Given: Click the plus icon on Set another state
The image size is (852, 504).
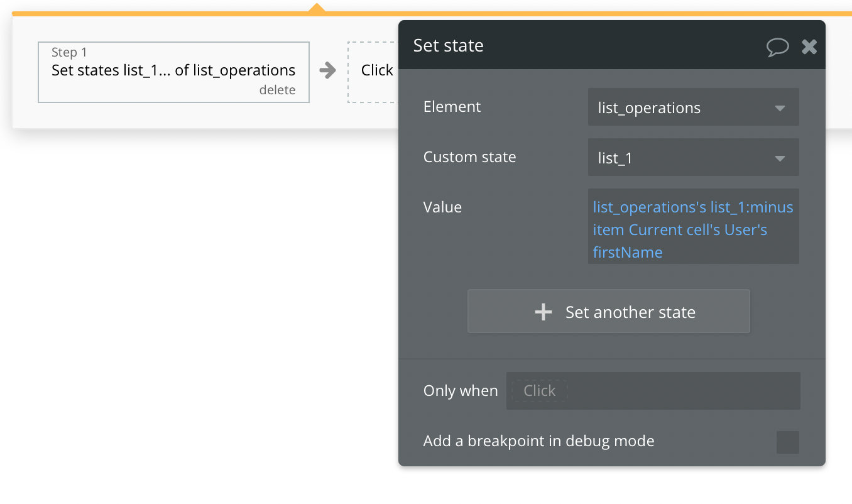Looking at the screenshot, I should [543, 312].
